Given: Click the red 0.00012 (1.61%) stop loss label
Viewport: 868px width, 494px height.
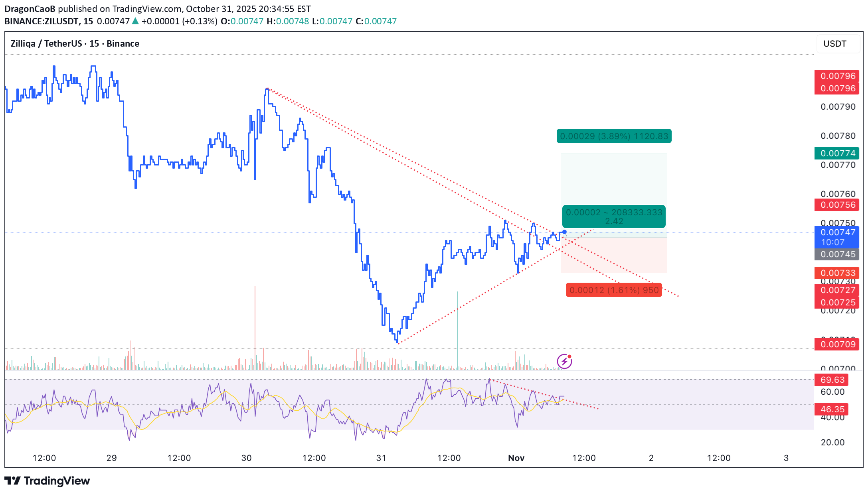Looking at the screenshot, I should pos(614,290).
